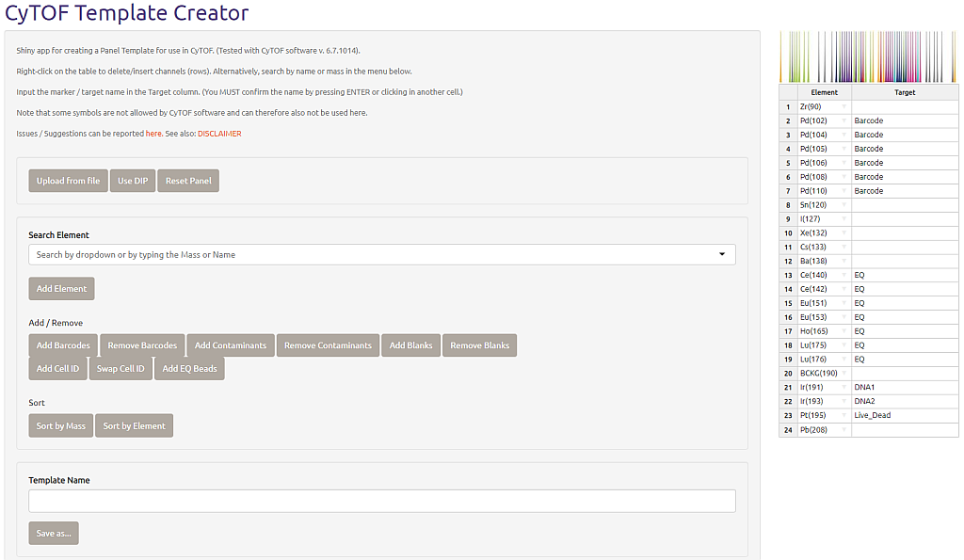Select the Cs(133) element cell
Image resolution: width=964 pixels, height=560 pixels.
tap(825, 248)
